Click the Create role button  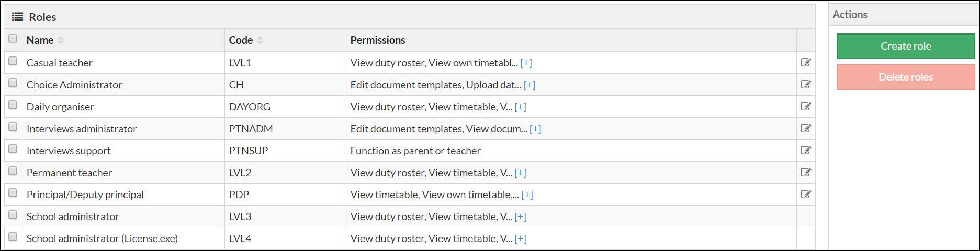click(x=905, y=47)
